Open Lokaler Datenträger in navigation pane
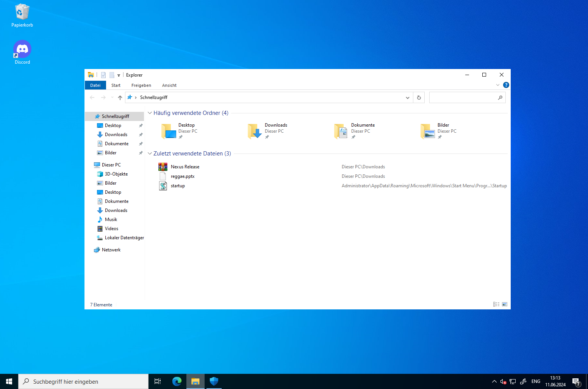Image resolution: width=588 pixels, height=389 pixels. click(114, 238)
